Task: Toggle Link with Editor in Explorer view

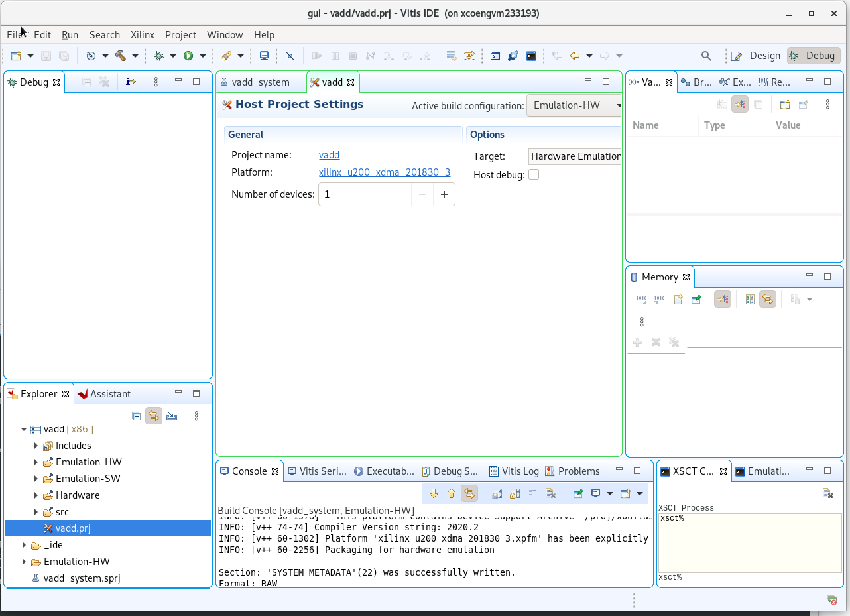Action: pos(154,416)
